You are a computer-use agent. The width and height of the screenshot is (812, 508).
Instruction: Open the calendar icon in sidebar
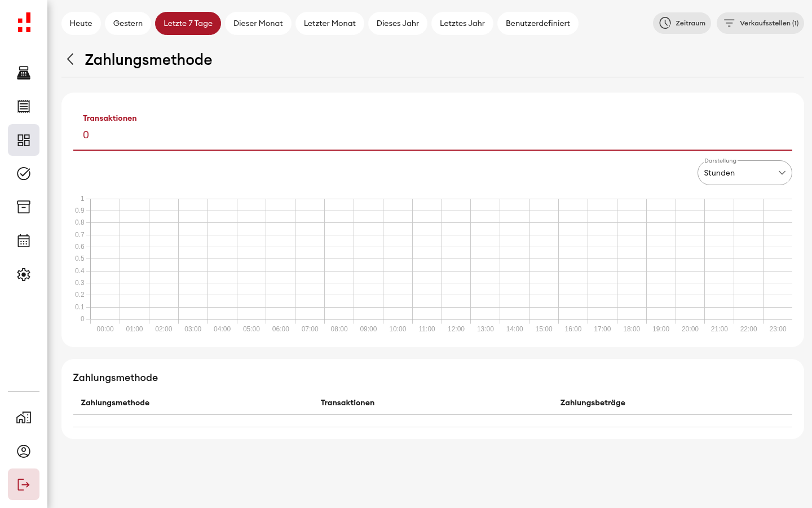click(24, 241)
